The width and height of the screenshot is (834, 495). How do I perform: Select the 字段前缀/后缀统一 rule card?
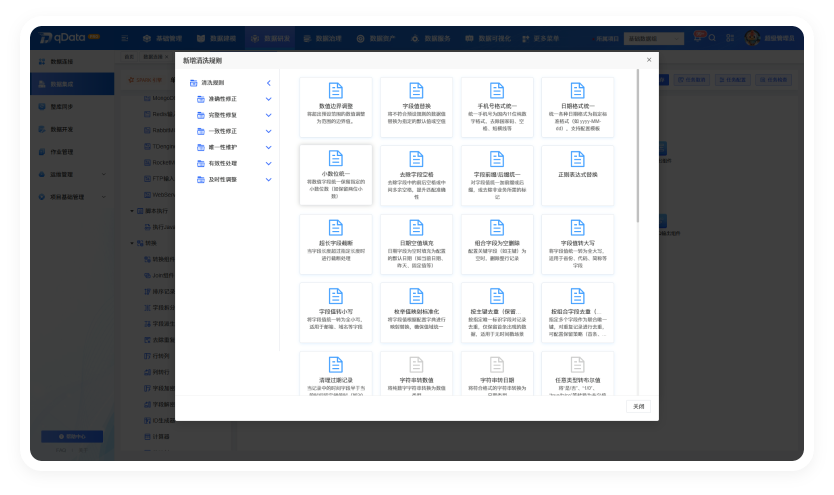pos(497,175)
